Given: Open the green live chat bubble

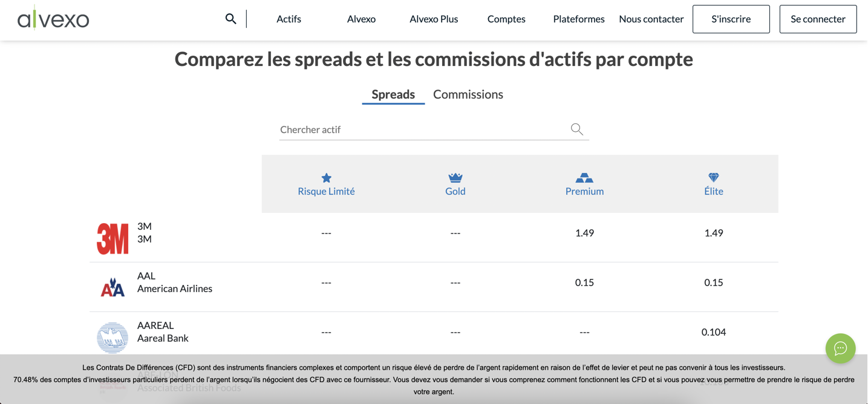Looking at the screenshot, I should 840,348.
